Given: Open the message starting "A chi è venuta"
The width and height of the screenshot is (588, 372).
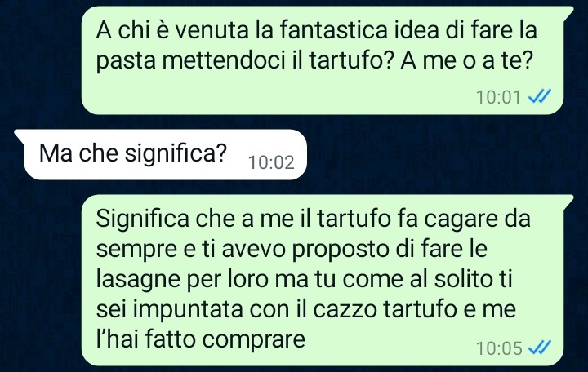Looking at the screenshot, I should (x=322, y=60).
